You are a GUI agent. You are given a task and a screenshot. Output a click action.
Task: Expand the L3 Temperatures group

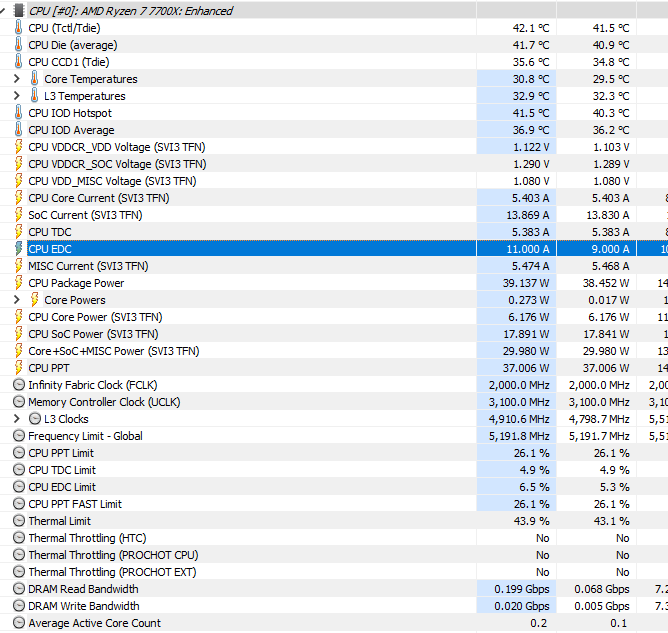pyautogui.click(x=17, y=96)
